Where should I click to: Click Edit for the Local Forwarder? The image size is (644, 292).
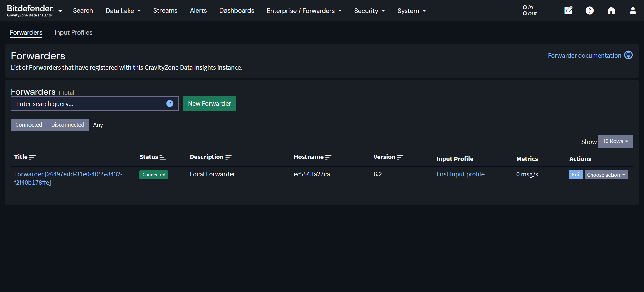[x=576, y=175]
